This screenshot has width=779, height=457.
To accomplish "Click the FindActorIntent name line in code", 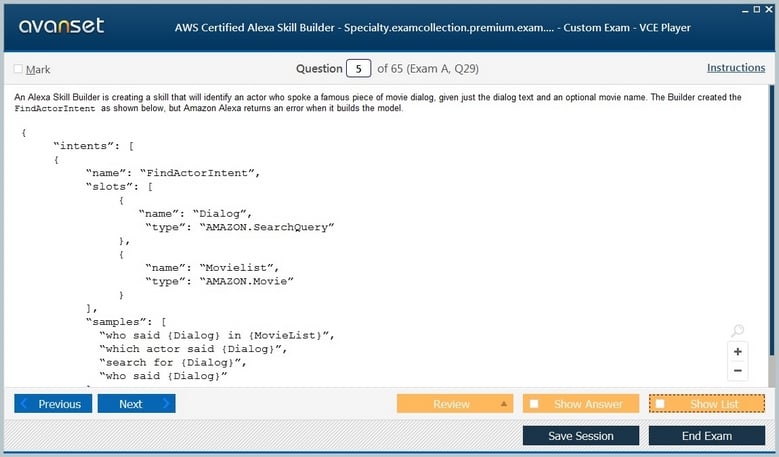I will [x=172, y=172].
